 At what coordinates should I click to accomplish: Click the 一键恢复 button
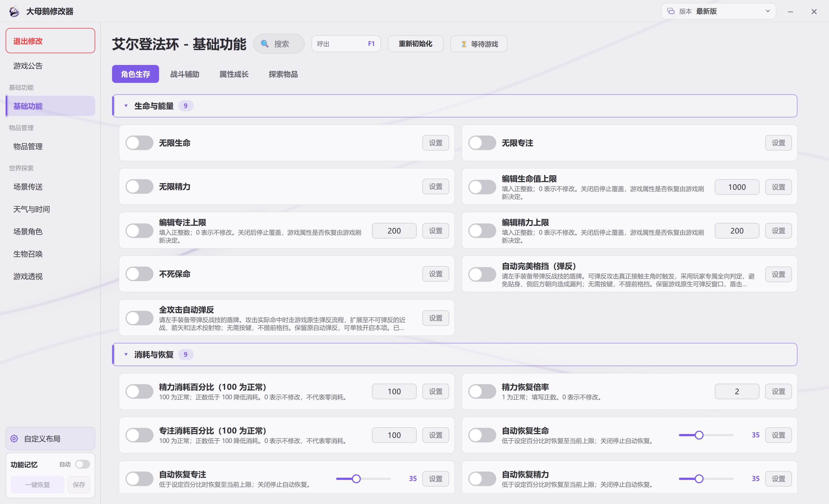[37, 484]
